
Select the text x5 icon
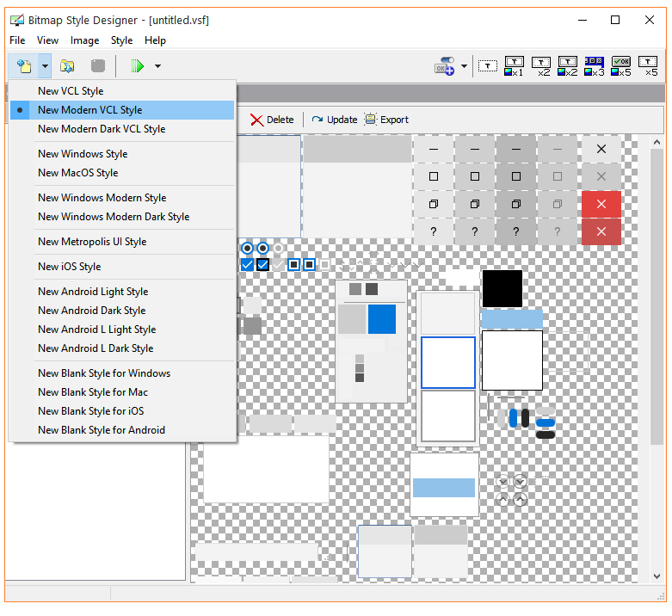648,66
